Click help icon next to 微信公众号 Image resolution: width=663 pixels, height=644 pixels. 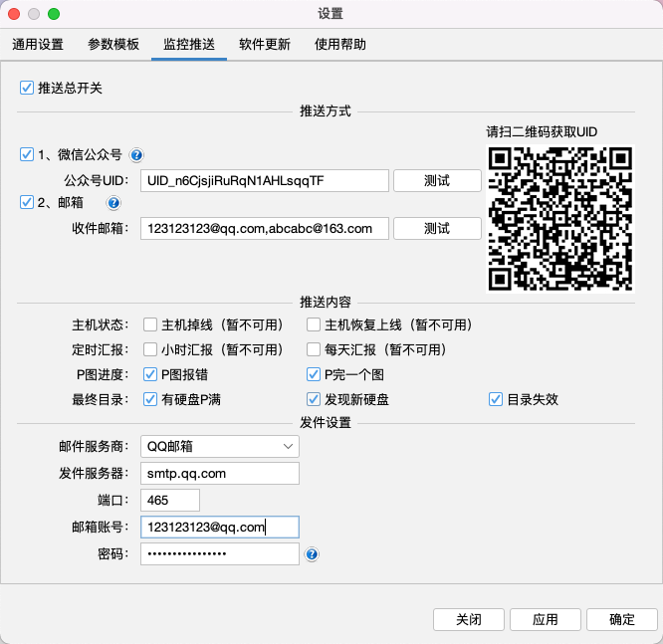137,154
